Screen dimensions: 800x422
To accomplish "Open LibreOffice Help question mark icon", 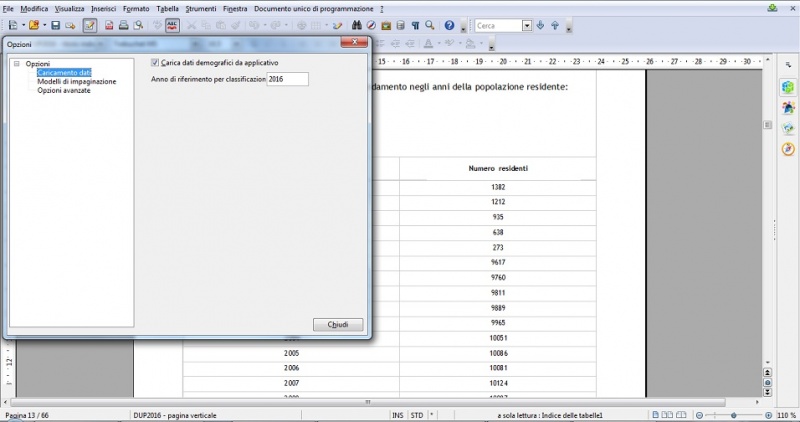I will pyautogui.click(x=450, y=25).
